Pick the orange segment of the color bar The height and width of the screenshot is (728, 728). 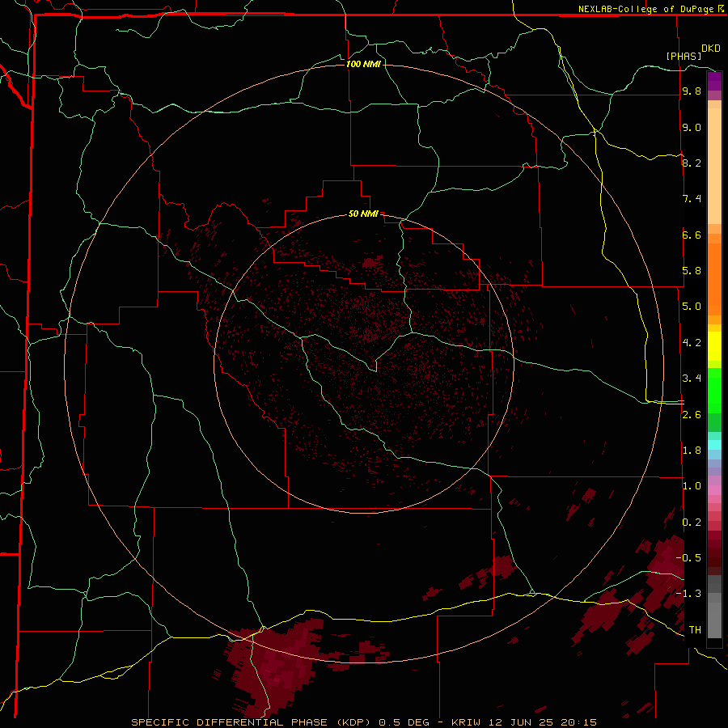click(714, 279)
